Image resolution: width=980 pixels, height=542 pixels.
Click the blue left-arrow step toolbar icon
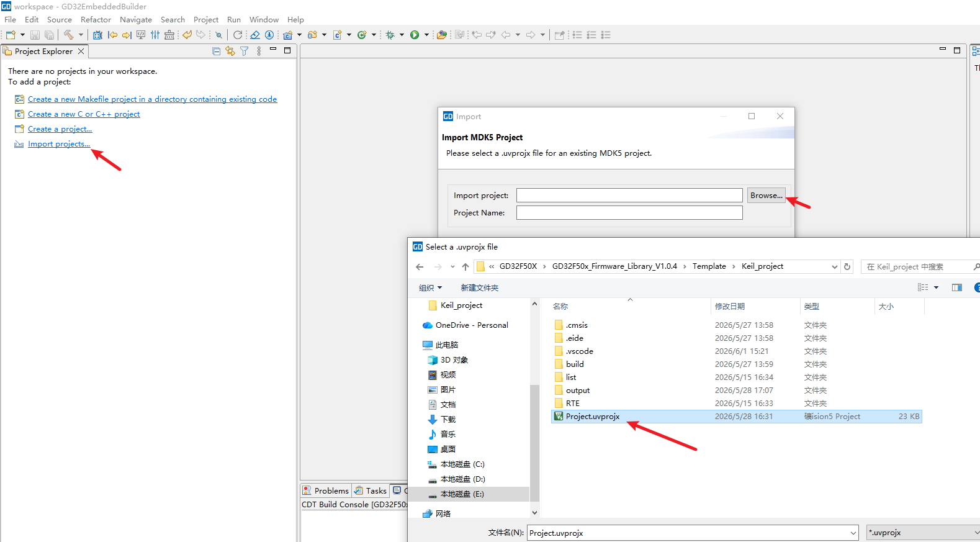click(112, 35)
